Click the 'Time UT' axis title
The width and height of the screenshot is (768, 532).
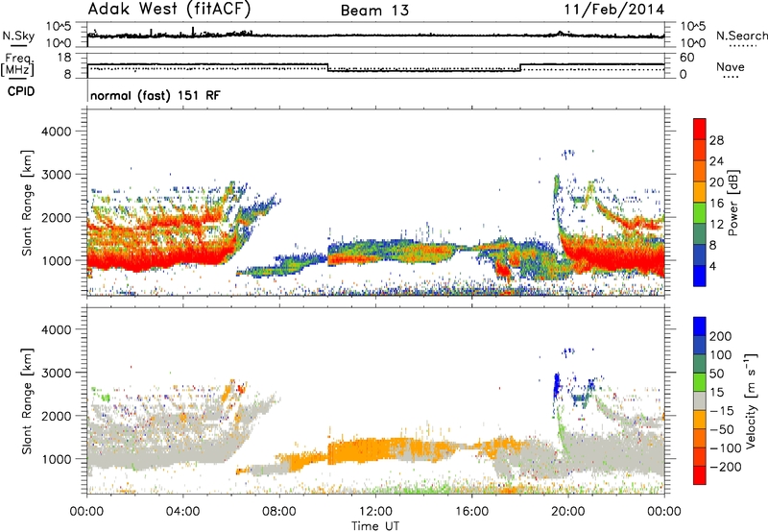(375, 526)
